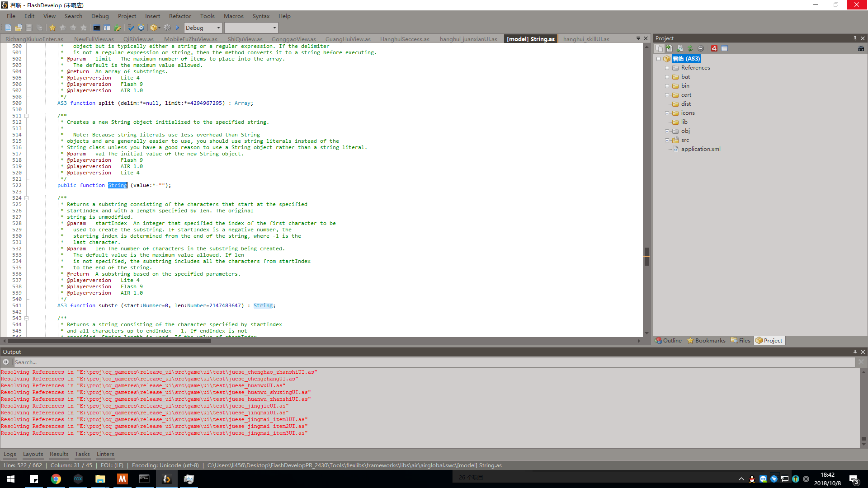Click the Collapse All icon in Project panel

point(701,48)
